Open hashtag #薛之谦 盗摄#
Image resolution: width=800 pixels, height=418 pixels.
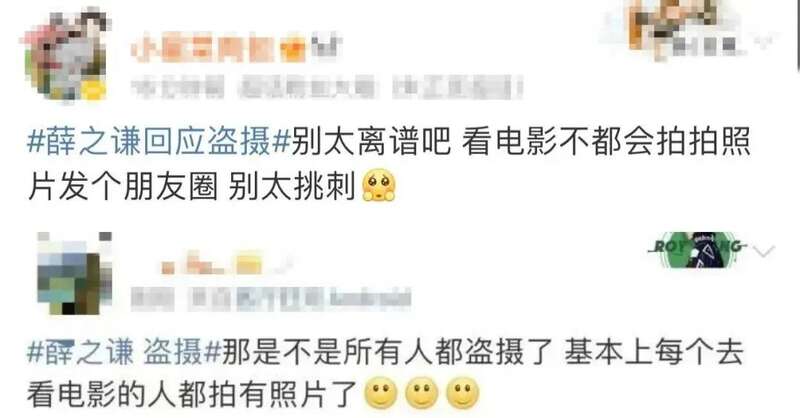coord(124,353)
